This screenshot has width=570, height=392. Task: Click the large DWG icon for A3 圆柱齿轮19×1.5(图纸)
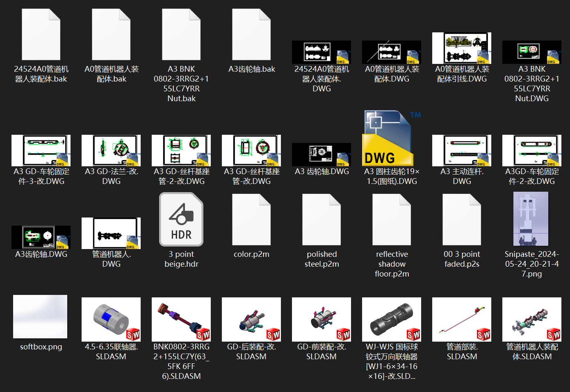[x=392, y=138]
